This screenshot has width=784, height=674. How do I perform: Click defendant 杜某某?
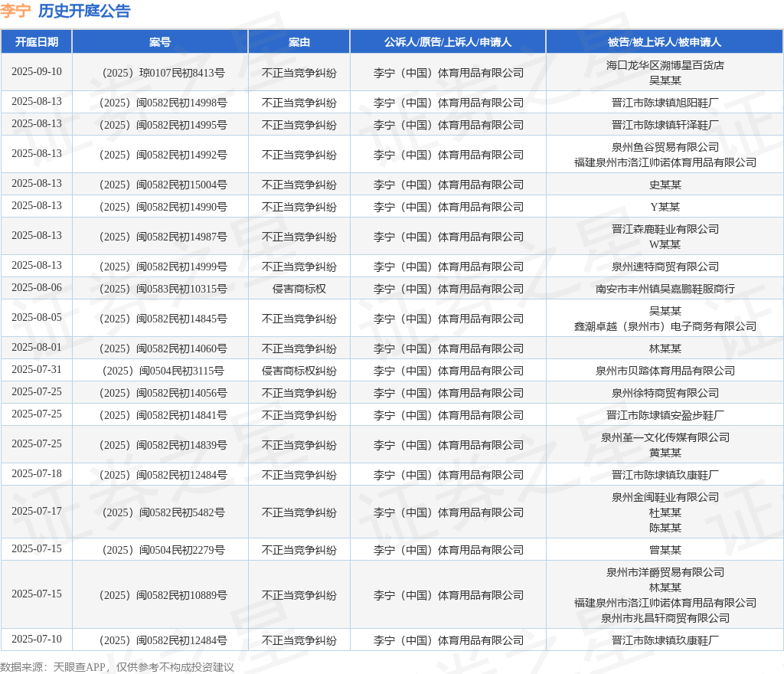point(665,512)
